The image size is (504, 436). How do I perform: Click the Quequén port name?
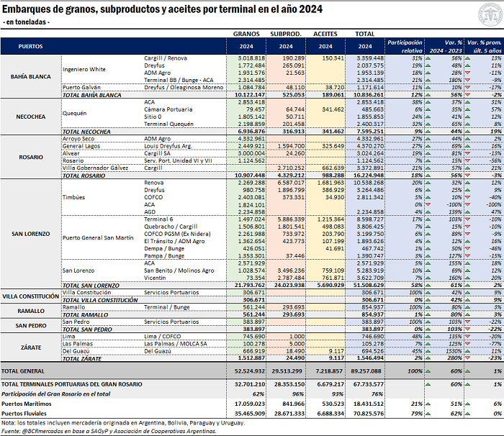point(74,114)
